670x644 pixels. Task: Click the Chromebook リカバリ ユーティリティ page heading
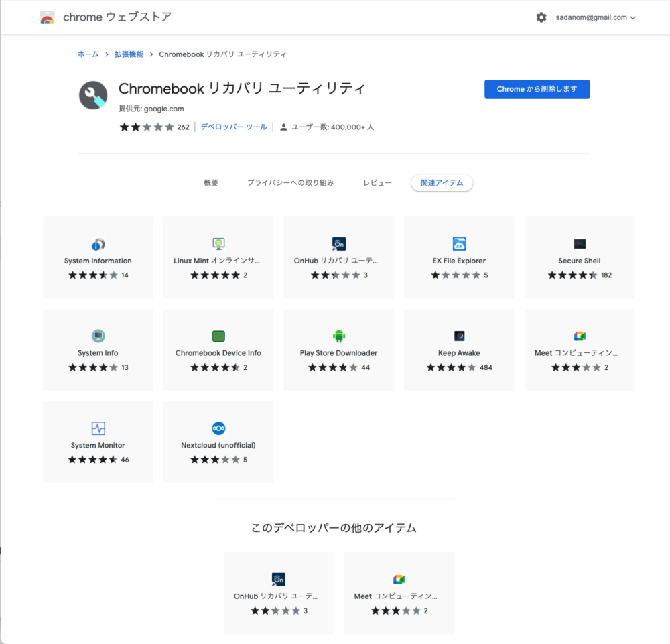[x=242, y=89]
